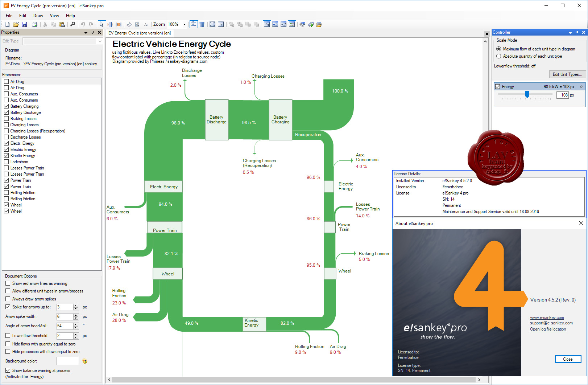Open the www.e-sankey.com link
This screenshot has width=588, height=385.
tap(547, 318)
